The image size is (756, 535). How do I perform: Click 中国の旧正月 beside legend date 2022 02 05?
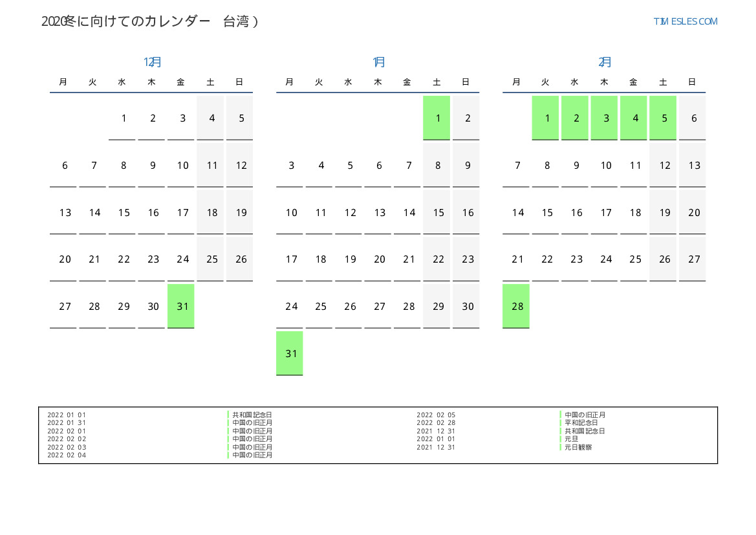click(x=585, y=415)
